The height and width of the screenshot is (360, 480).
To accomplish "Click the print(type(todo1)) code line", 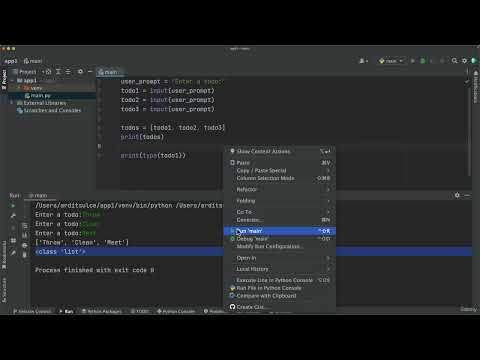I will [x=153, y=155].
